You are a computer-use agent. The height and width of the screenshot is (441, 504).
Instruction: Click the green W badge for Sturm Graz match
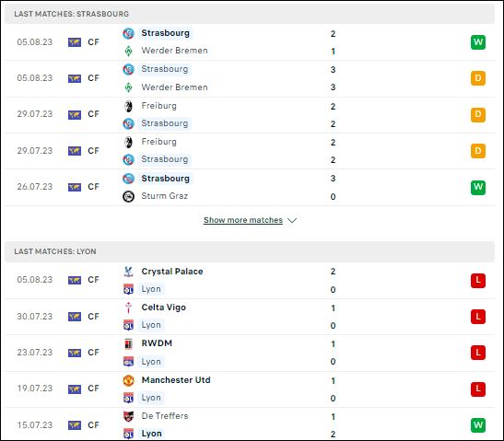click(478, 187)
